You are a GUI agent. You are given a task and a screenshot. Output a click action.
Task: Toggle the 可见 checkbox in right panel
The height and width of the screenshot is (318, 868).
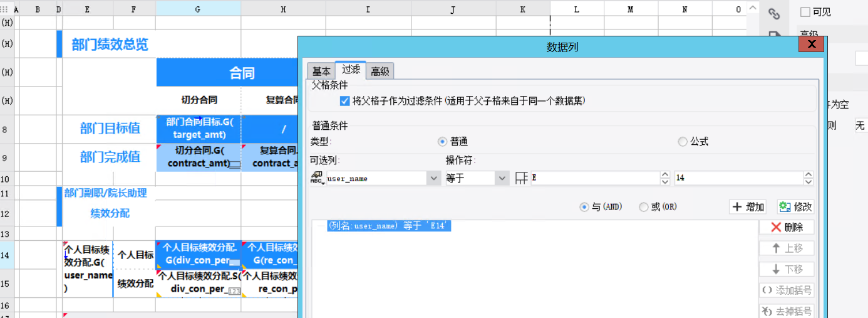(x=805, y=12)
